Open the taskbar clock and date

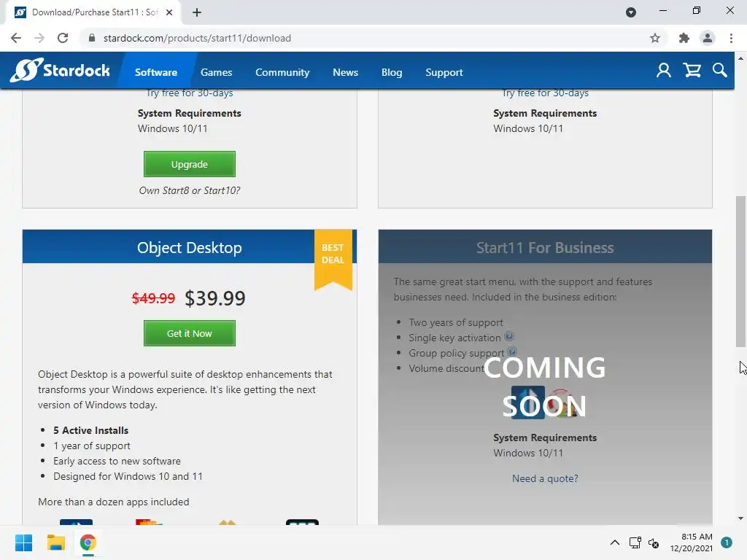692,542
